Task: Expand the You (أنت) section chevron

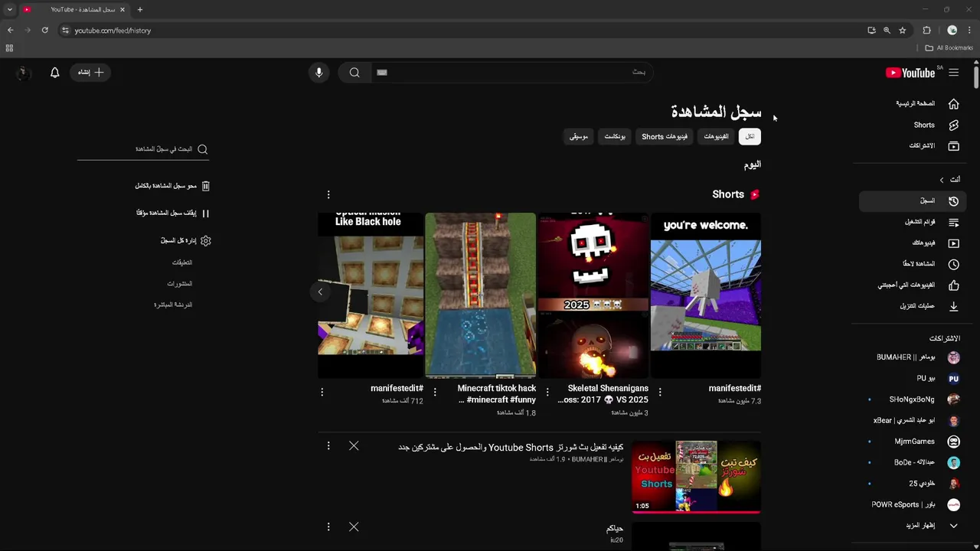Action: coord(942,180)
